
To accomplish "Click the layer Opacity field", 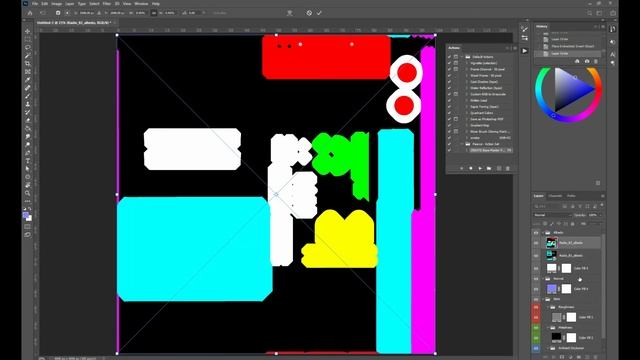I will (593, 215).
